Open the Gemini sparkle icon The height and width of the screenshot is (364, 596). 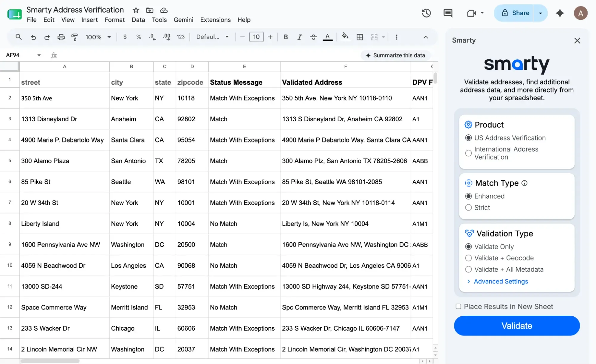click(560, 13)
